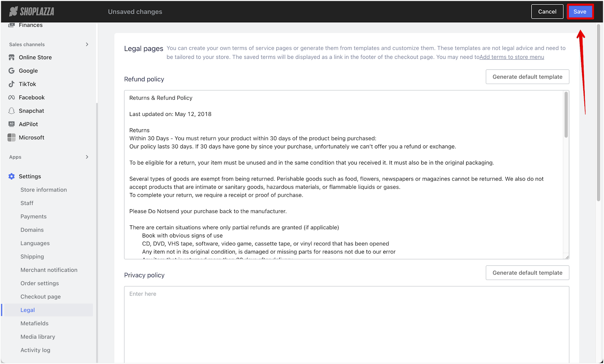Image resolution: width=604 pixels, height=364 pixels.
Task: Generate default template for Privacy policy
Action: coord(527,273)
